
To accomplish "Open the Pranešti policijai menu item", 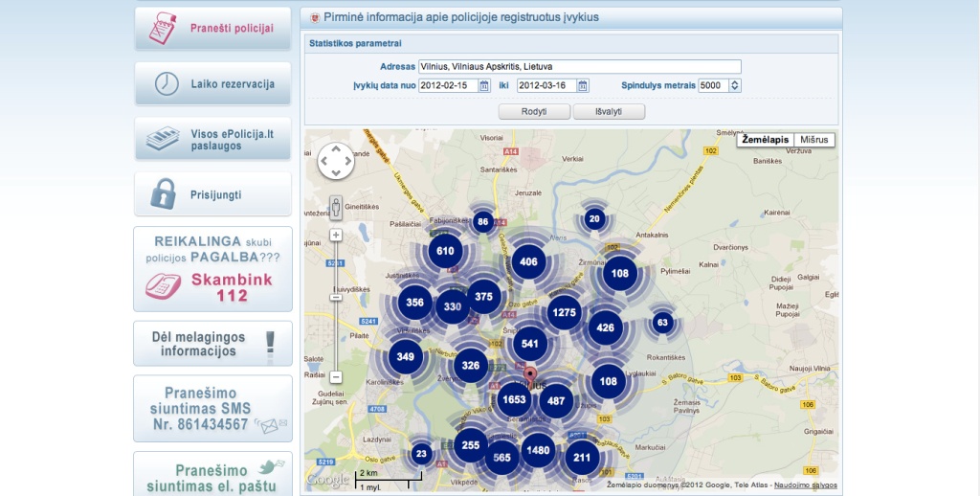I will point(212,29).
